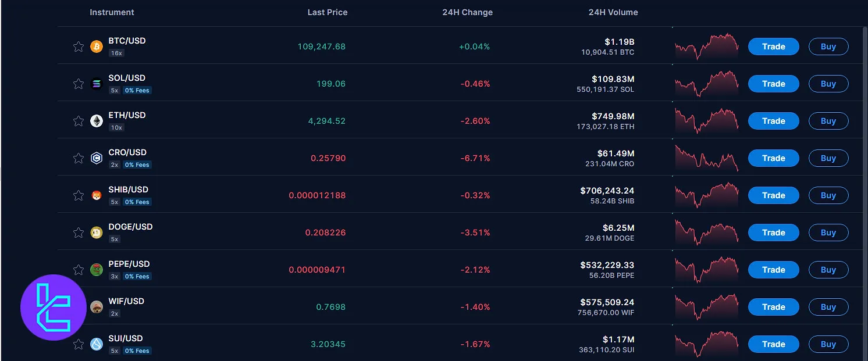Sort by the Instrument column header
This screenshot has width=868, height=361.
pos(112,12)
